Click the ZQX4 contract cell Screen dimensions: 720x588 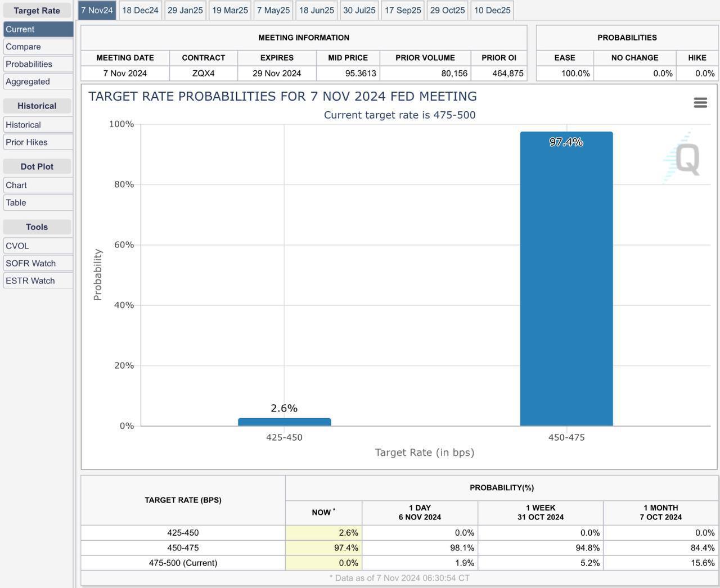(x=204, y=73)
